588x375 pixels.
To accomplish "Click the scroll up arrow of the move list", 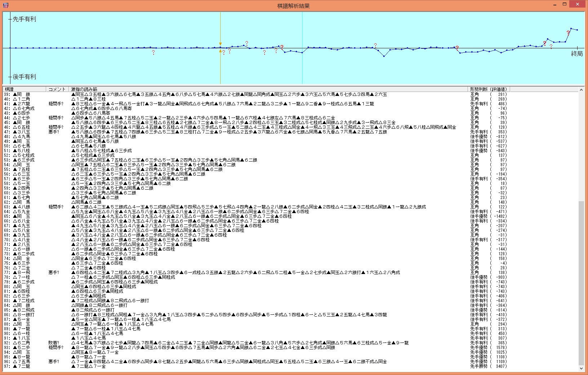I will coord(581,90).
